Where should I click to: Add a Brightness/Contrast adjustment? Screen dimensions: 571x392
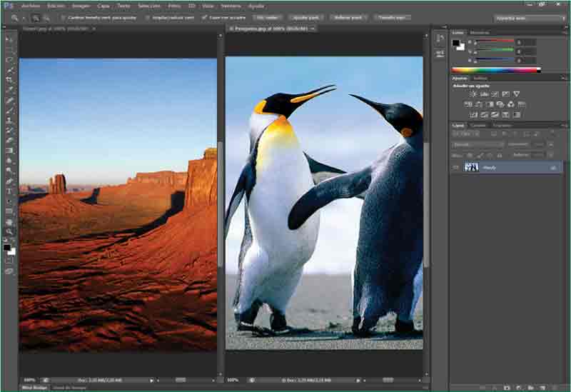473,94
